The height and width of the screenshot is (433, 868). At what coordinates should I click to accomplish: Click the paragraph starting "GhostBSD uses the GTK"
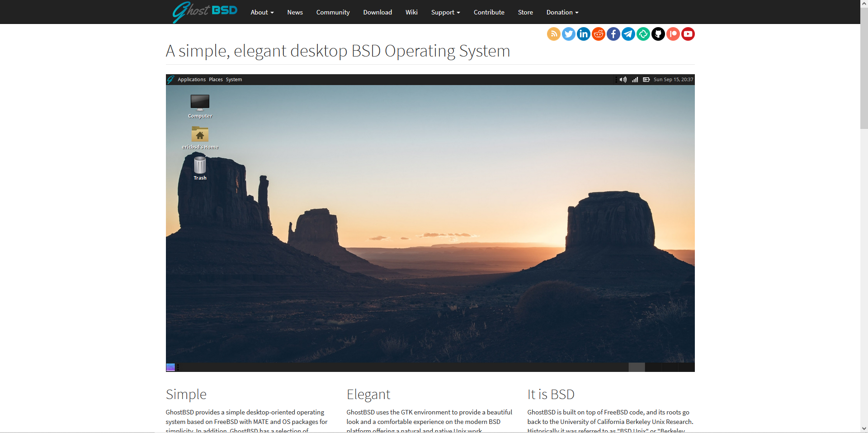tap(430, 421)
